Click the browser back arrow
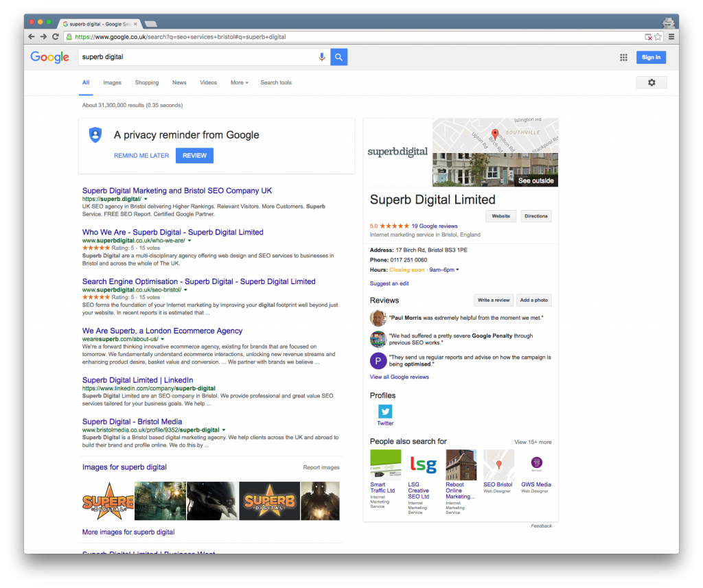This screenshot has width=703, height=588. coord(31,36)
